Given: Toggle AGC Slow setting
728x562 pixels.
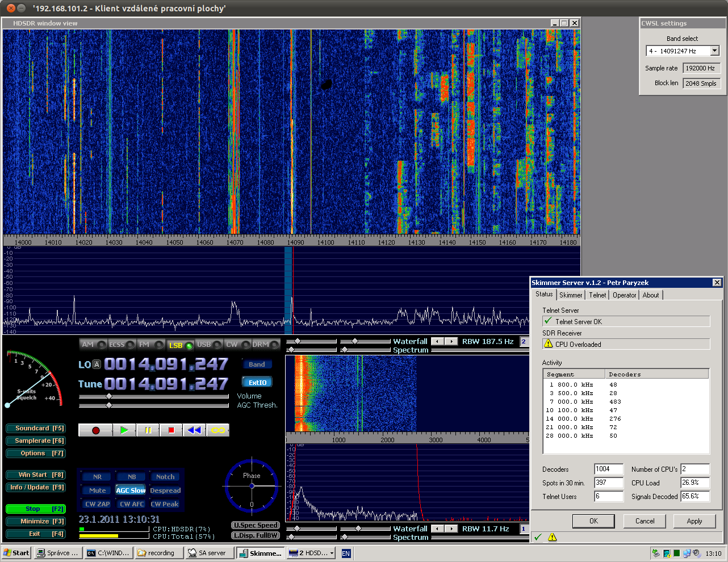Looking at the screenshot, I should coord(131,490).
